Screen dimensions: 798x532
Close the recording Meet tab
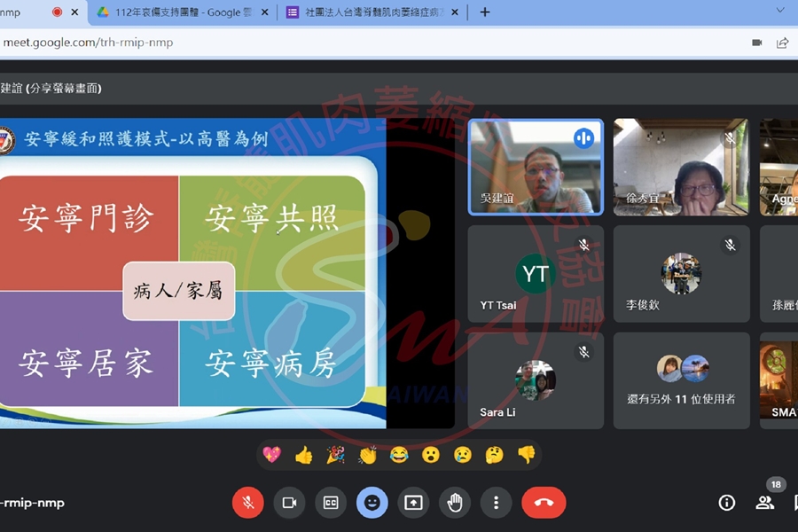pos(74,12)
